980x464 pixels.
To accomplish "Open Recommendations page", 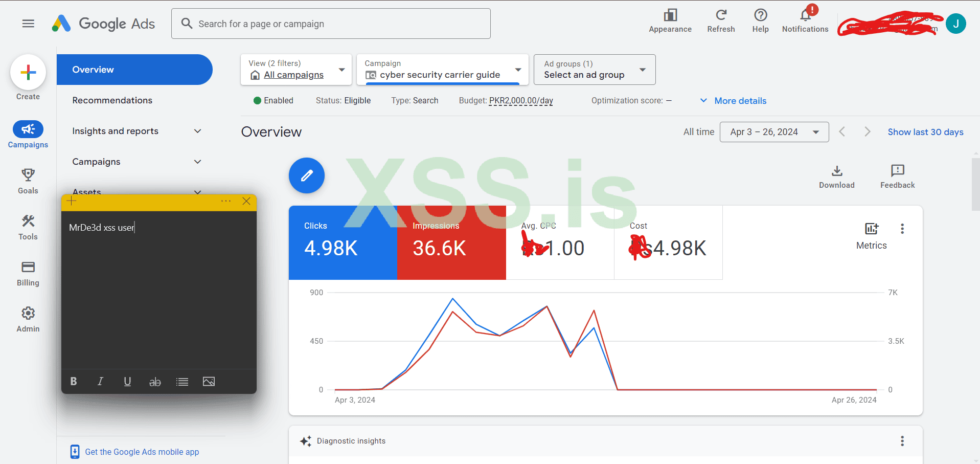I will 112,100.
